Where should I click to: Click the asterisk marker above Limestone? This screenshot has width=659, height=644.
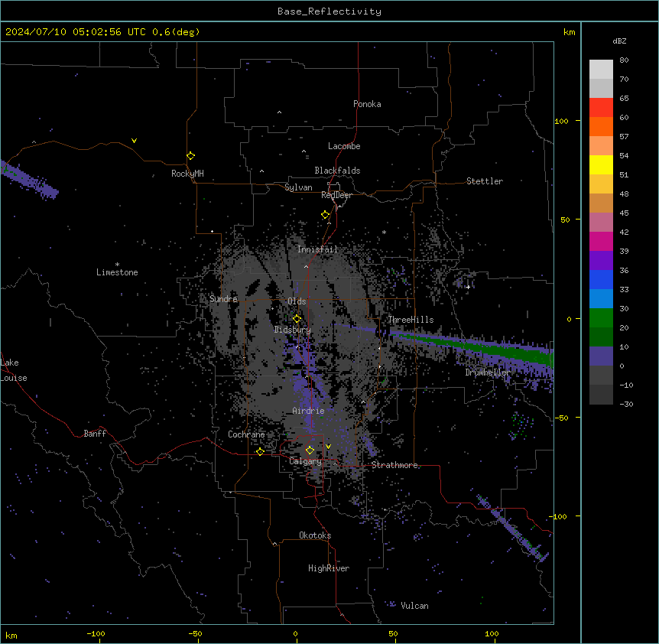coord(117,265)
